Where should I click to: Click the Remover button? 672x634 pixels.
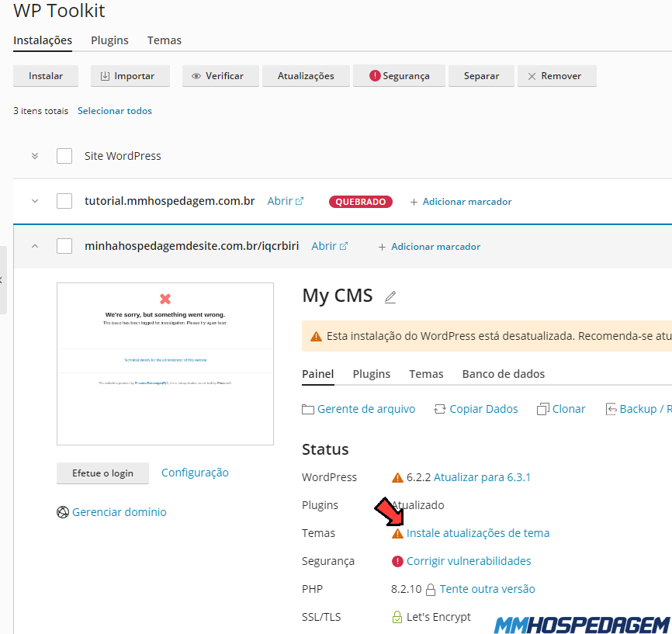coord(557,76)
